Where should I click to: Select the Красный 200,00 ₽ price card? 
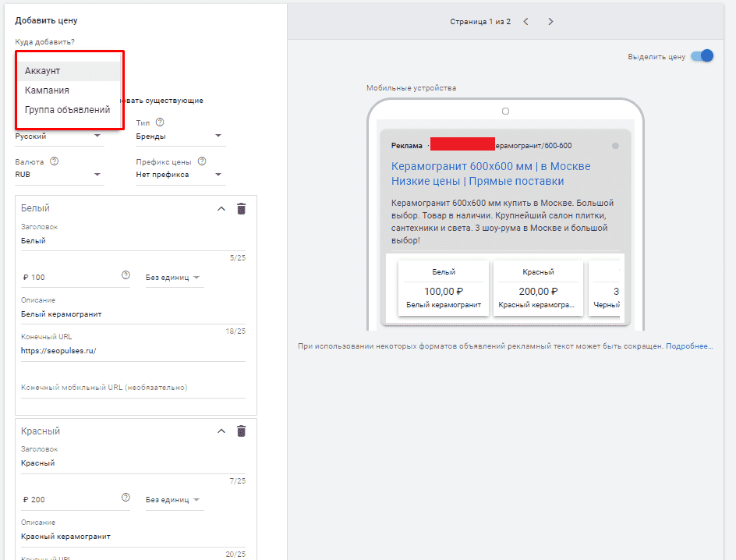(538, 289)
